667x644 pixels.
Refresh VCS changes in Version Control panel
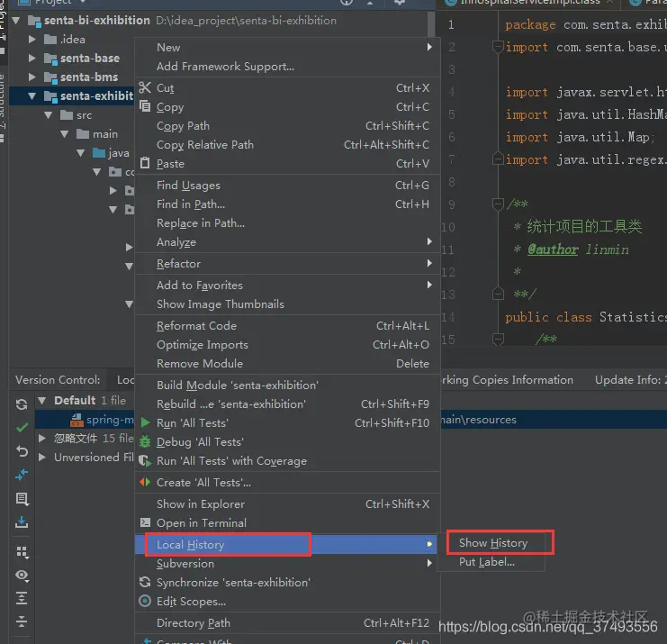coord(22,404)
